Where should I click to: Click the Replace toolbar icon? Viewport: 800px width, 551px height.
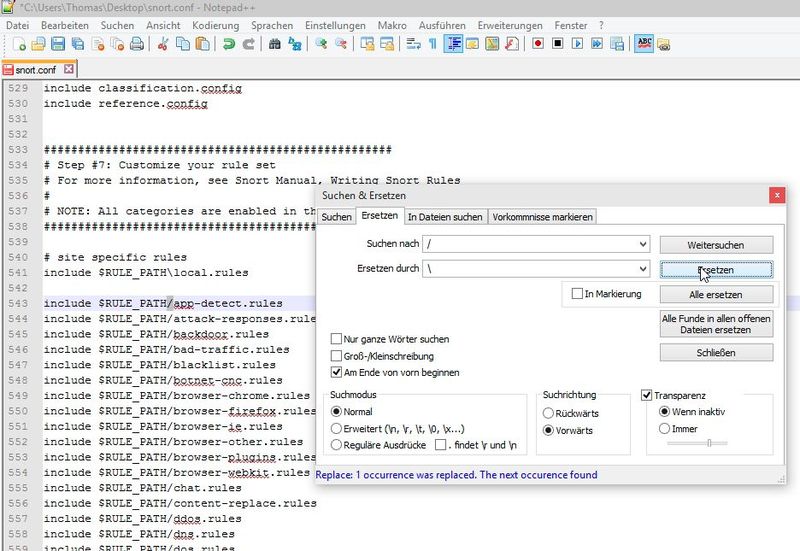[294, 44]
